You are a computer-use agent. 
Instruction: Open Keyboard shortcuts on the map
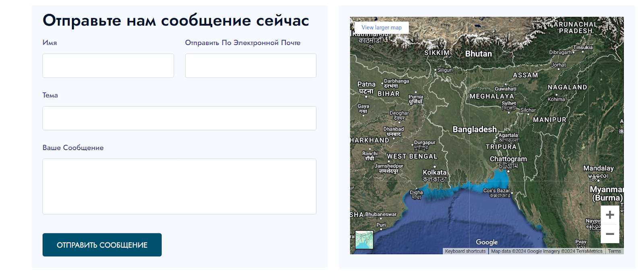tap(465, 251)
